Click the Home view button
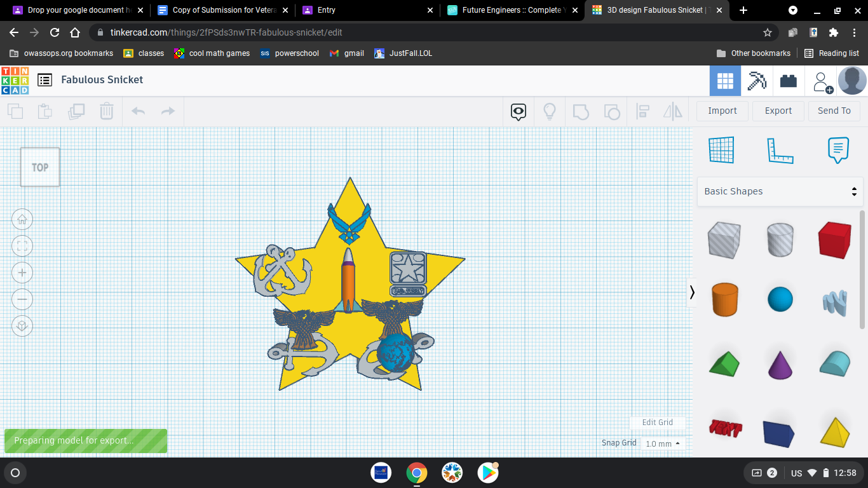Screen dimensions: 868x488 (22, 220)
